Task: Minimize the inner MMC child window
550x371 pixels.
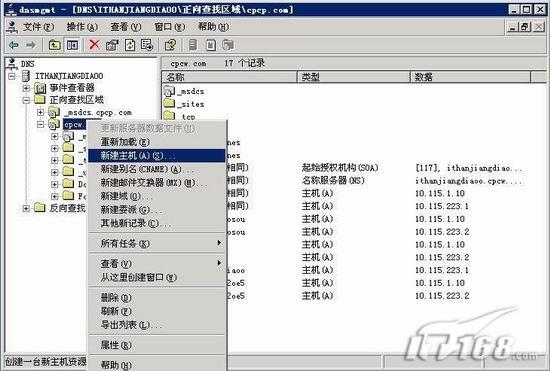Action: pos(513,27)
